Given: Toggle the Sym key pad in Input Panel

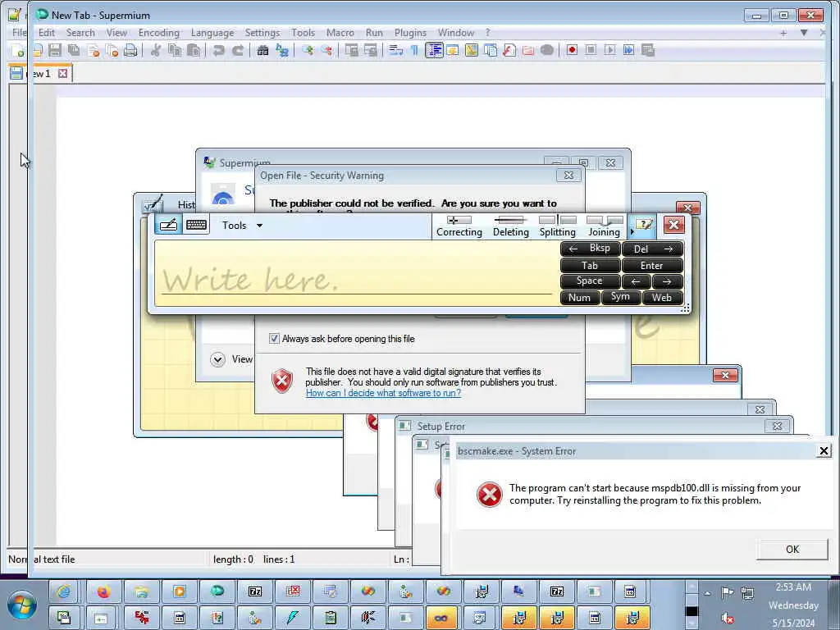Looking at the screenshot, I should click(x=620, y=297).
